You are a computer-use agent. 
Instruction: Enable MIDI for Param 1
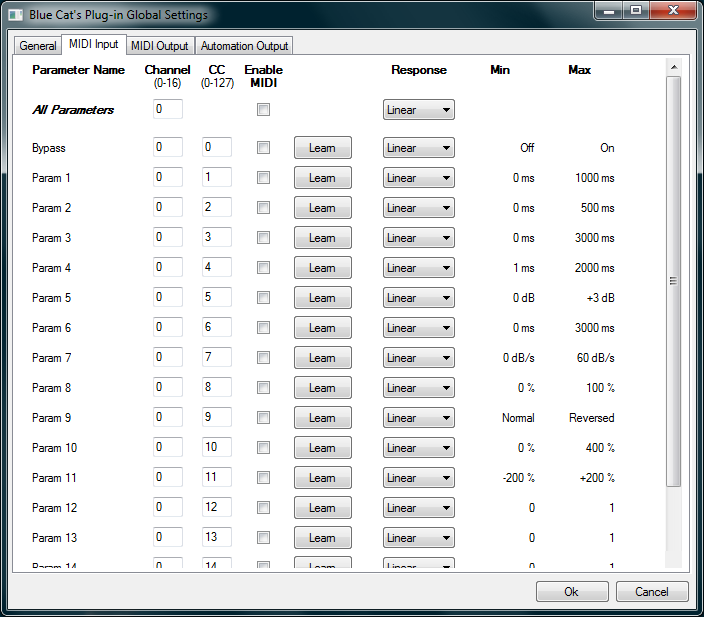pos(264,178)
